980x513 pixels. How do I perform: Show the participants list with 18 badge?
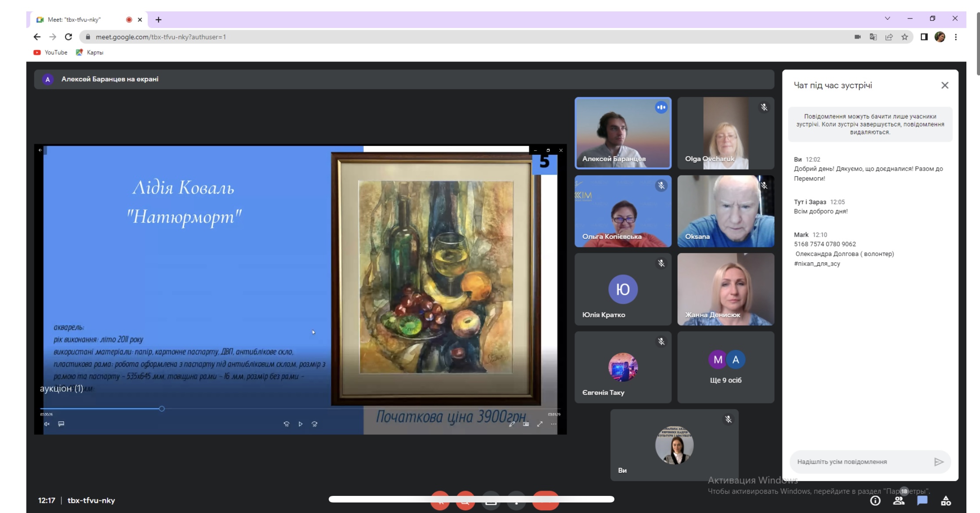(x=899, y=499)
